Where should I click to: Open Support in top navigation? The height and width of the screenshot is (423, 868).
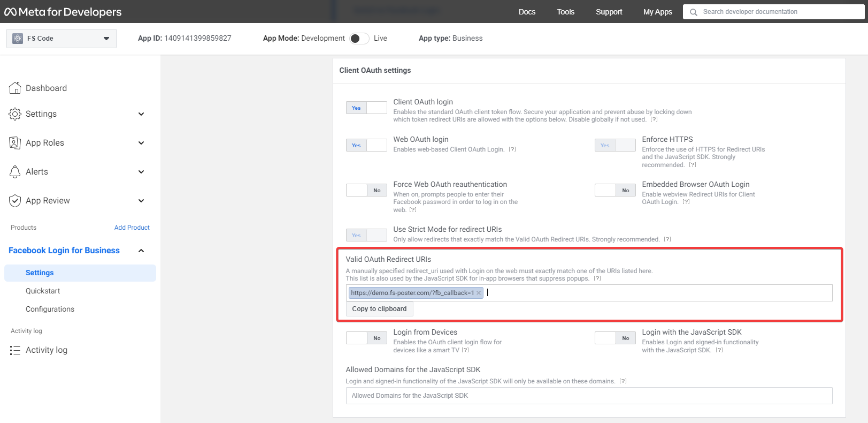(609, 12)
